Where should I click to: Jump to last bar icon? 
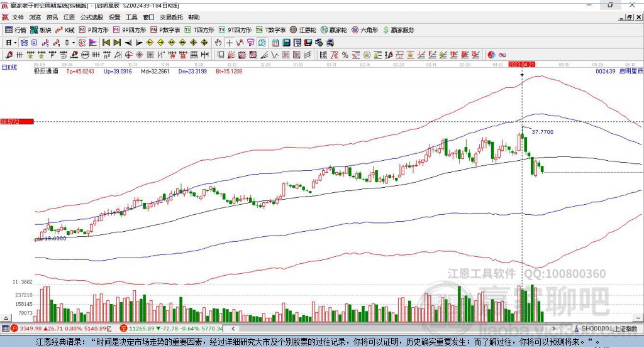click(x=117, y=43)
